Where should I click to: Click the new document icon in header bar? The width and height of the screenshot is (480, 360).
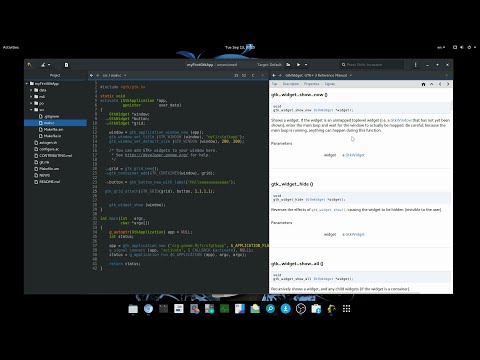[x=66, y=65]
